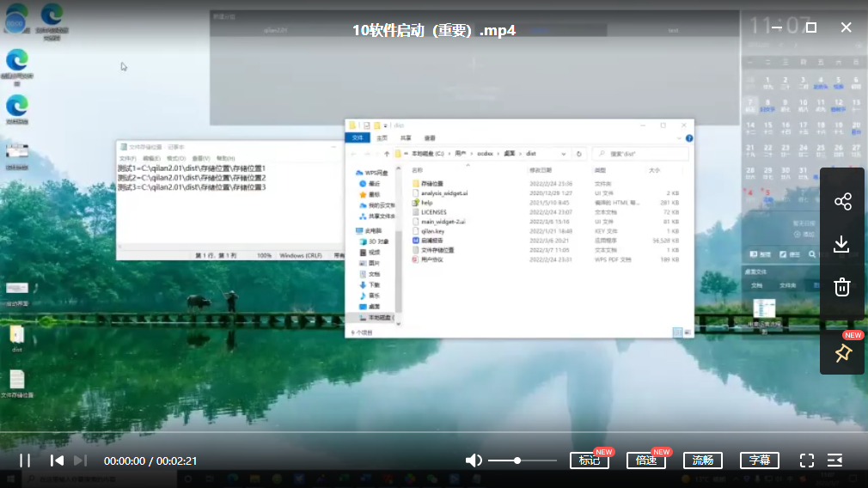
Task: Share this video
Action: coord(842,202)
